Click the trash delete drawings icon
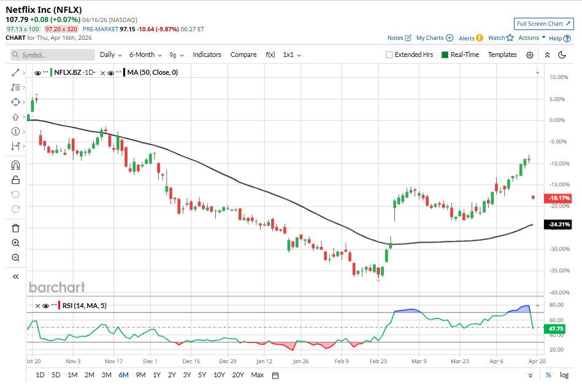 point(15,228)
